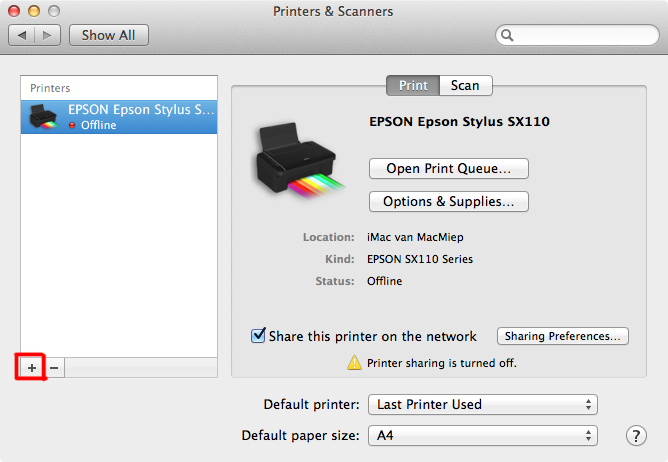The height and width of the screenshot is (462, 668).
Task: Open Print Queue
Action: click(x=449, y=168)
